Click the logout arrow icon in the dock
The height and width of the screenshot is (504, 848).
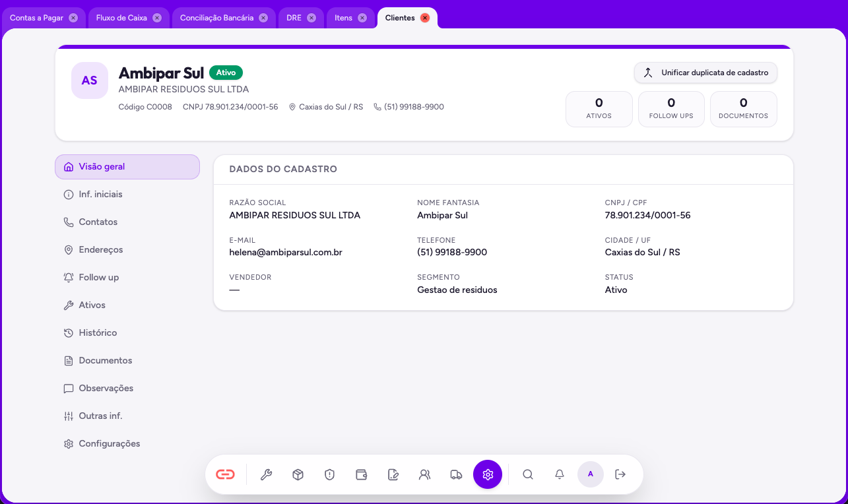pos(620,474)
